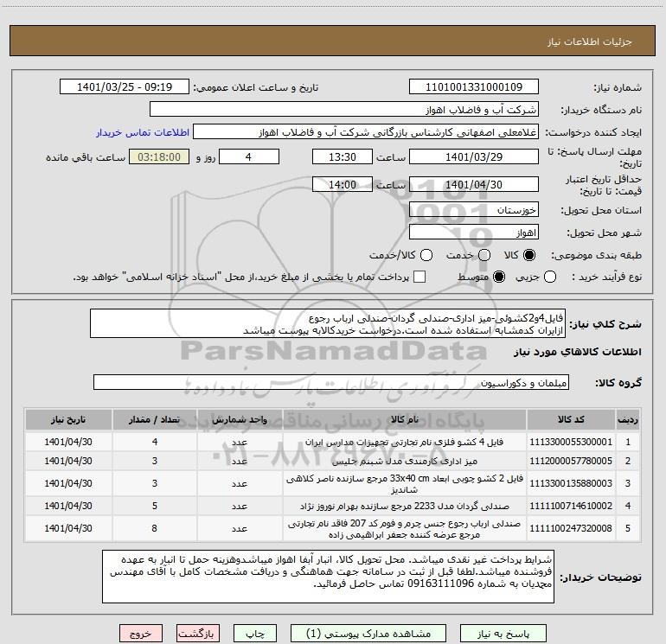The image size is (666, 644).
Task: Click quantity 5 in row 4
Action: coord(155,506)
